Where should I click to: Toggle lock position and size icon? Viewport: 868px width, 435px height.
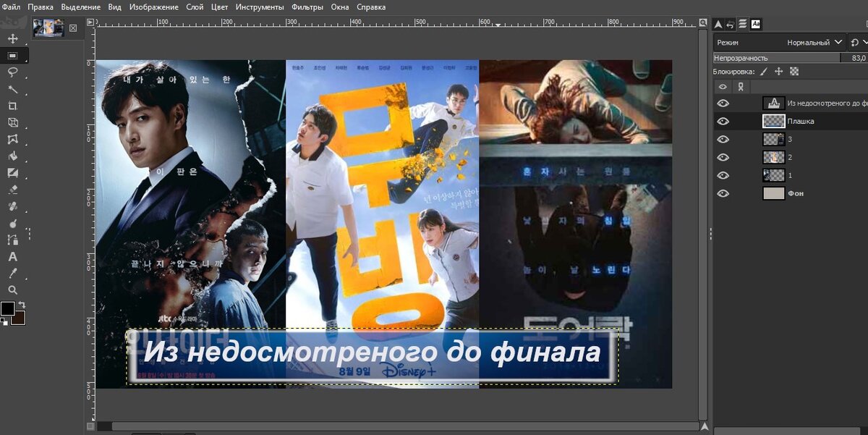pyautogui.click(x=779, y=72)
